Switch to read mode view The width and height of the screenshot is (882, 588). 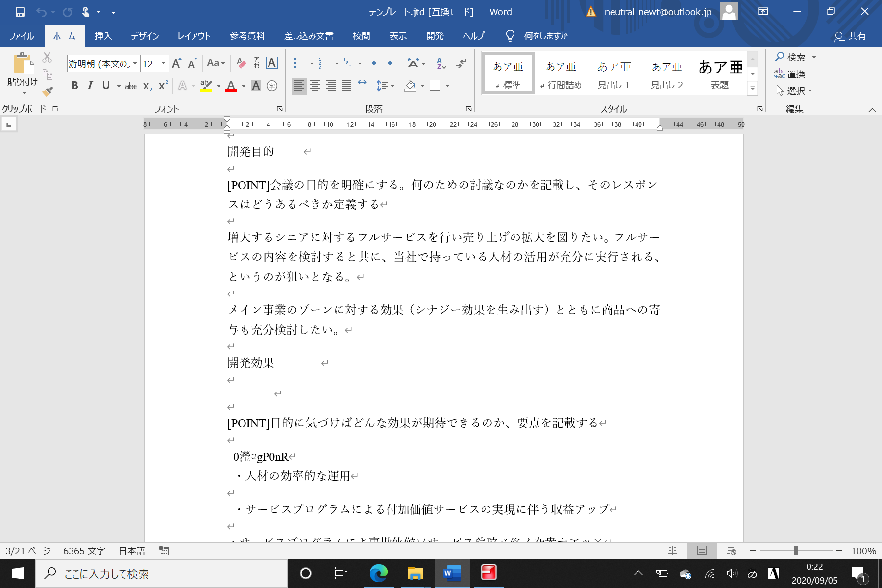click(673, 551)
